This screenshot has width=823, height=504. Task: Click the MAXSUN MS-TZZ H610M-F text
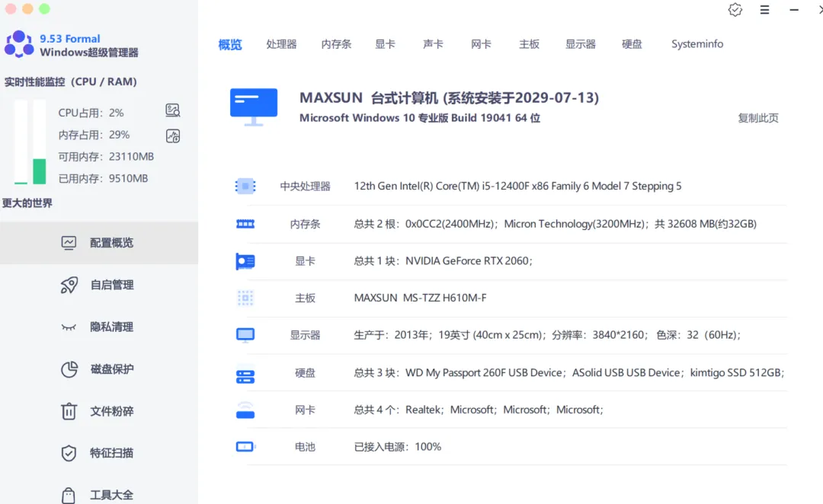coord(420,298)
